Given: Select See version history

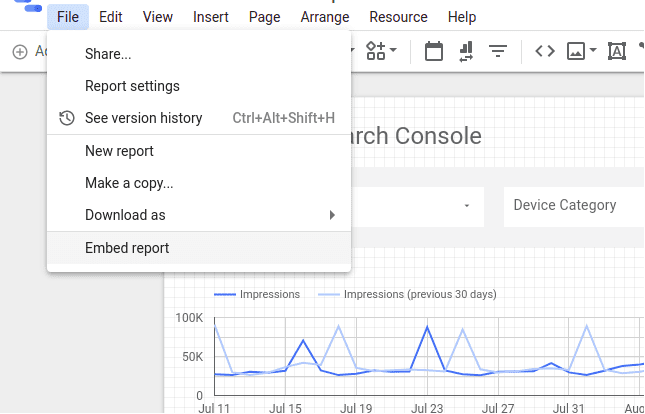Looking at the screenshot, I should [199, 118].
